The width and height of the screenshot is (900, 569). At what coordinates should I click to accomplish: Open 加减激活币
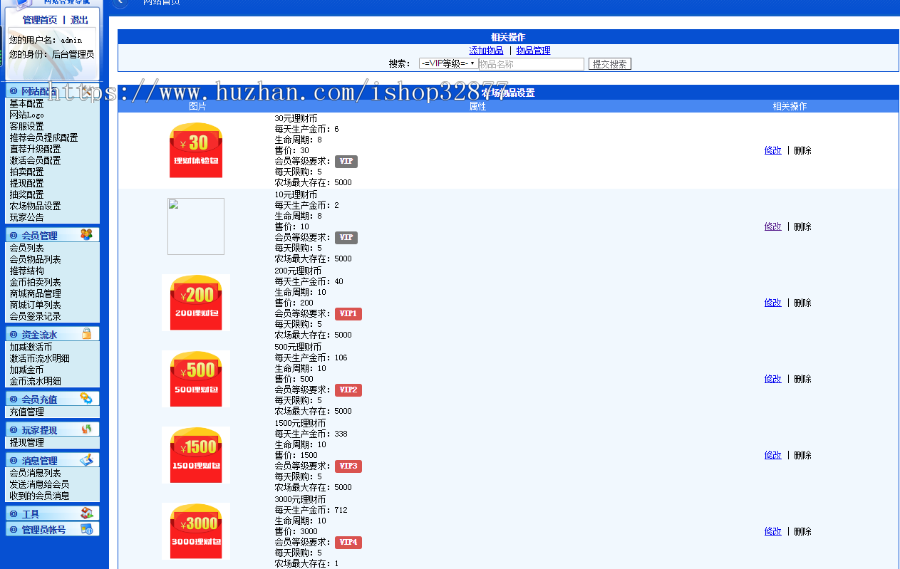(30, 347)
